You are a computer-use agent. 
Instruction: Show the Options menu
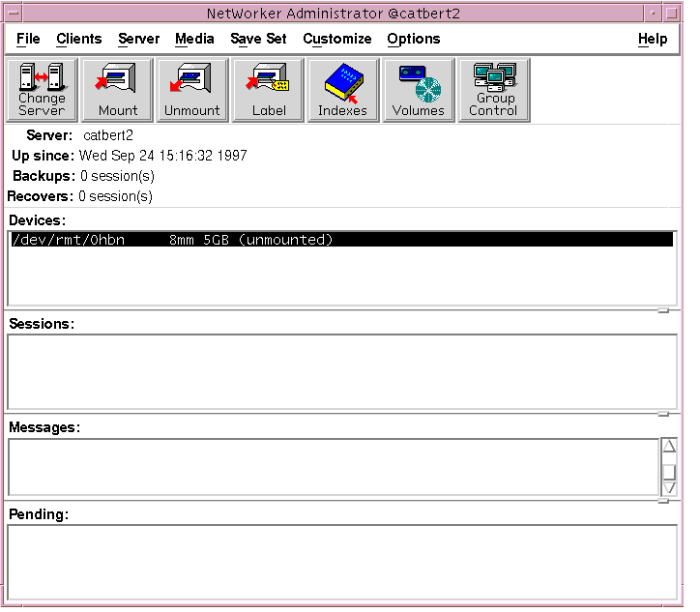tap(413, 39)
